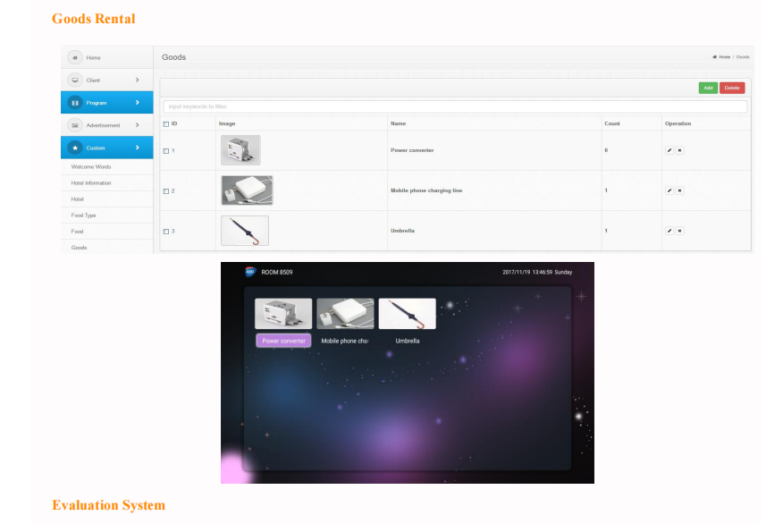The width and height of the screenshot is (783, 532).
Task: Click the Image column header
Action: [x=227, y=123]
